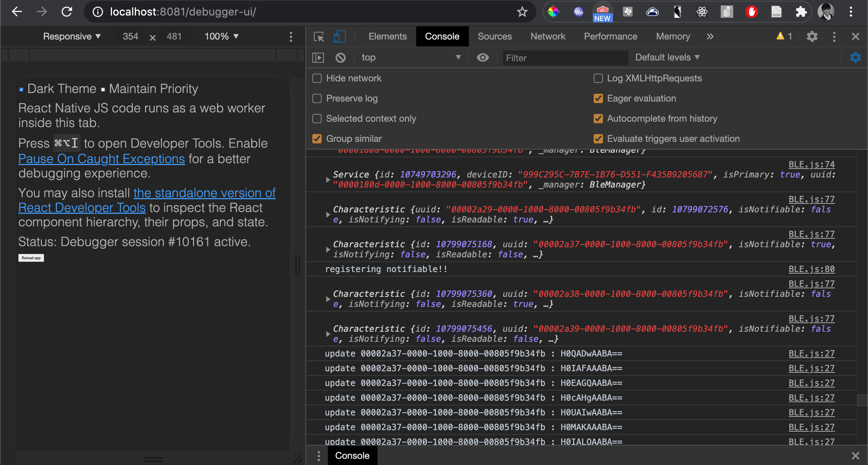
Task: Click the inspect element picker icon
Action: click(319, 37)
